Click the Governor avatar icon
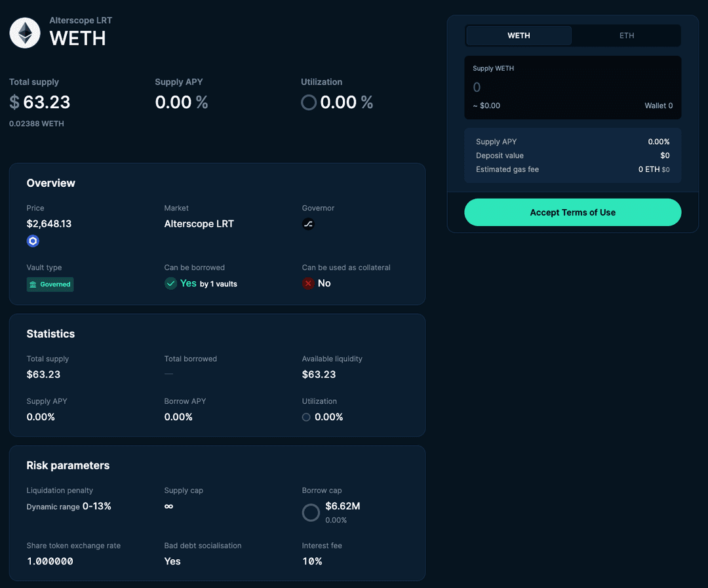 tap(308, 224)
